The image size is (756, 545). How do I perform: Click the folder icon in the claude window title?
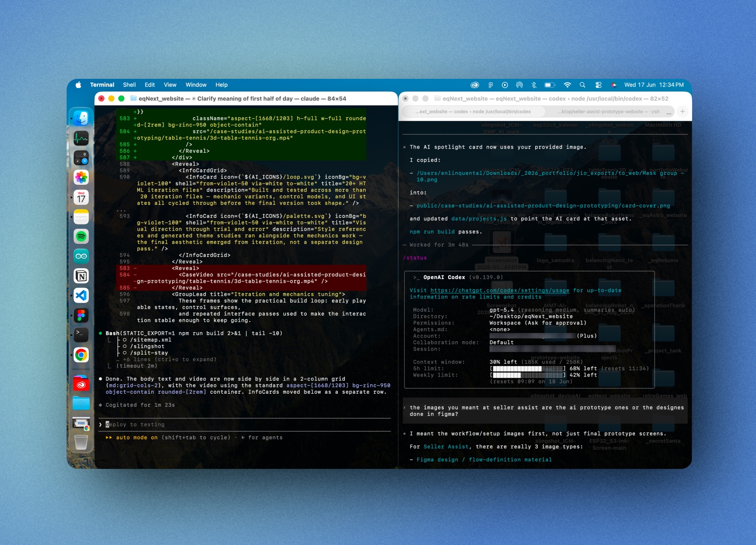pos(134,98)
